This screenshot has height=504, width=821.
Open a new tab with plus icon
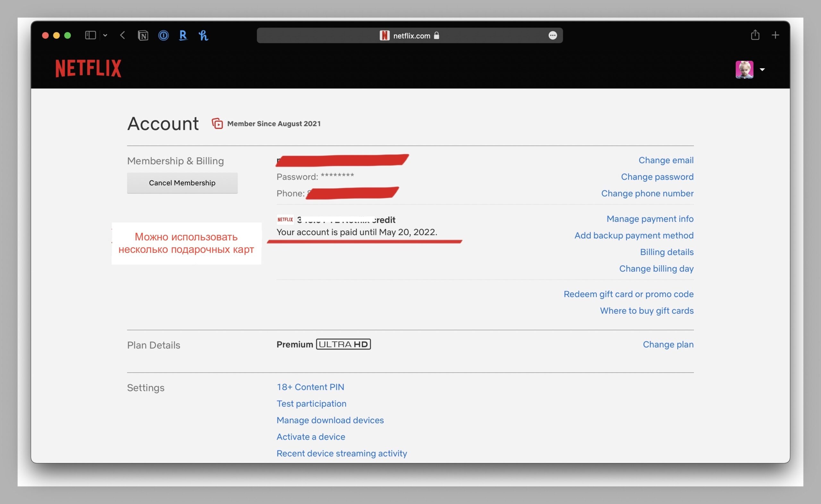coord(775,35)
